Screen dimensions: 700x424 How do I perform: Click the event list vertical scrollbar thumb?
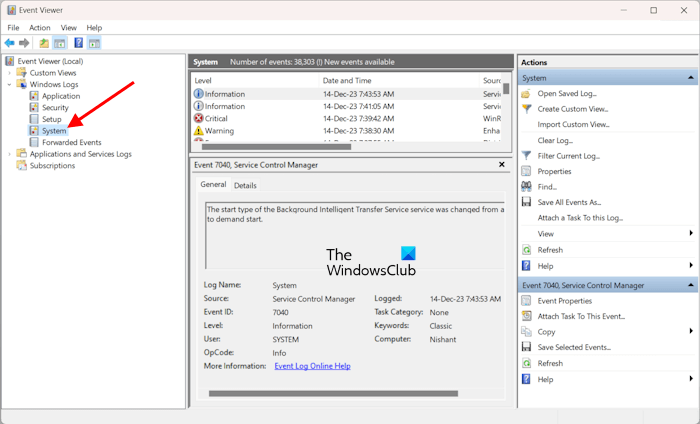(506, 88)
